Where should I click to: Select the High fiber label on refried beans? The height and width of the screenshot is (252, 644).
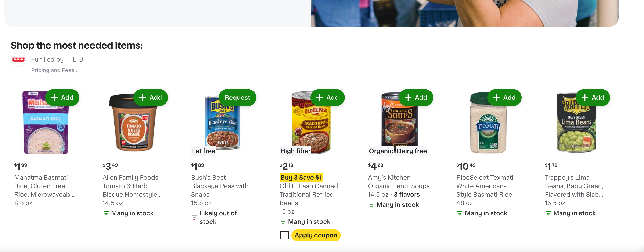point(295,151)
